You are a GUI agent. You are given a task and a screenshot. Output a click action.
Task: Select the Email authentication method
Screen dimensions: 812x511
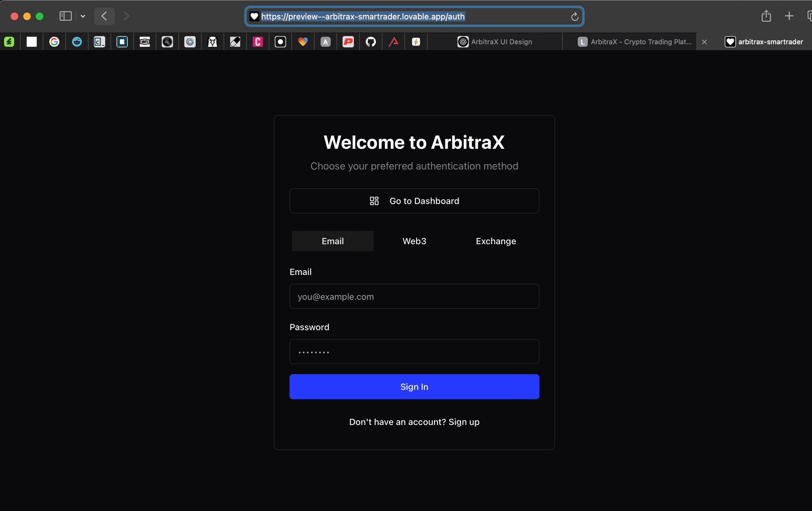pos(333,241)
